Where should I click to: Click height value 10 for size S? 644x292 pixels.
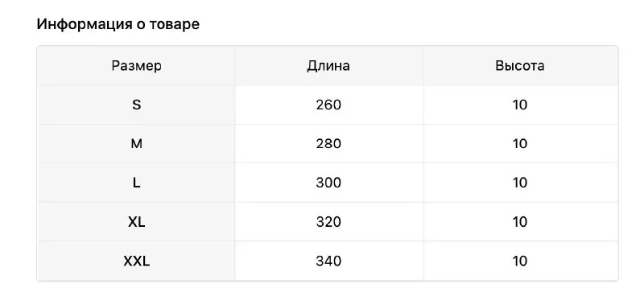(x=520, y=105)
